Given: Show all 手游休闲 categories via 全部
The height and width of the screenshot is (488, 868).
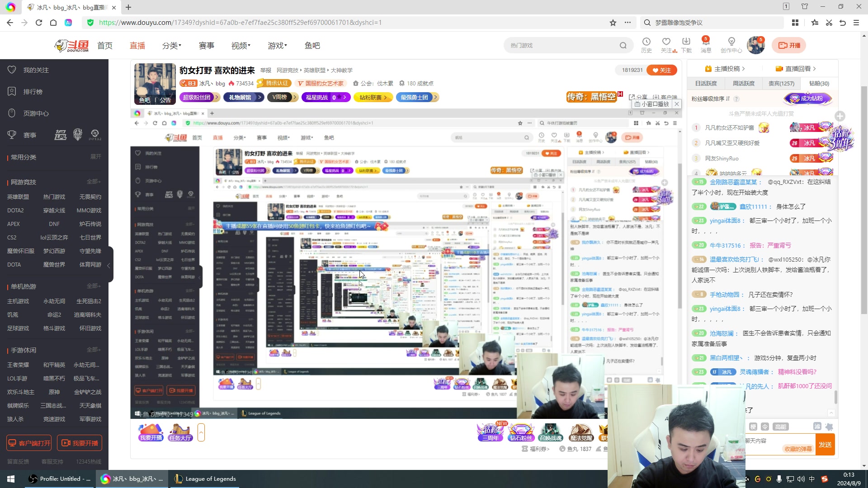Looking at the screenshot, I should (x=94, y=350).
